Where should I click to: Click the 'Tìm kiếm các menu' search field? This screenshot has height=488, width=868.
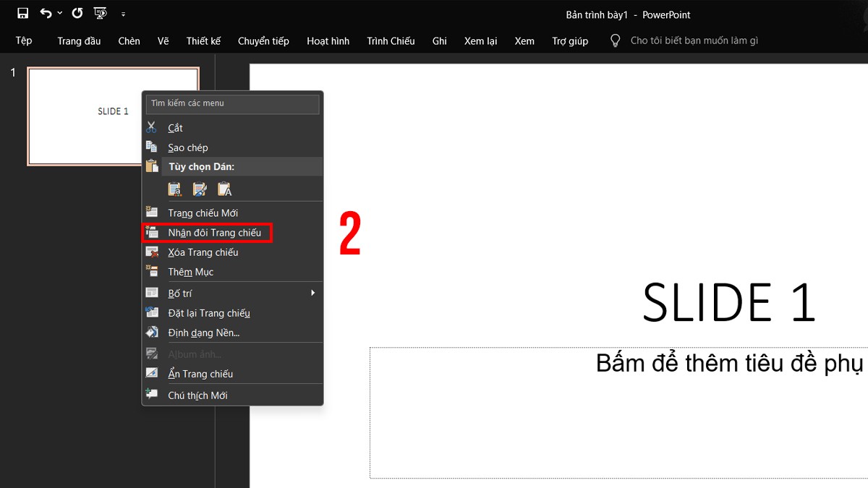click(x=232, y=103)
